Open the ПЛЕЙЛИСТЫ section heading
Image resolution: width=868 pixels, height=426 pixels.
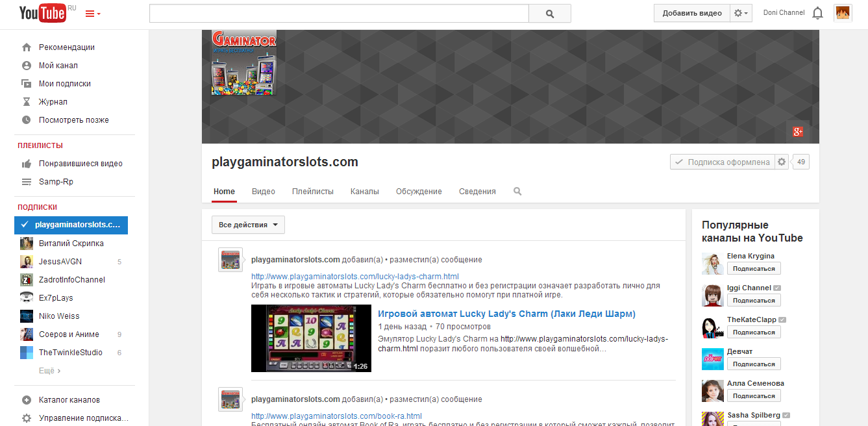[x=40, y=146]
